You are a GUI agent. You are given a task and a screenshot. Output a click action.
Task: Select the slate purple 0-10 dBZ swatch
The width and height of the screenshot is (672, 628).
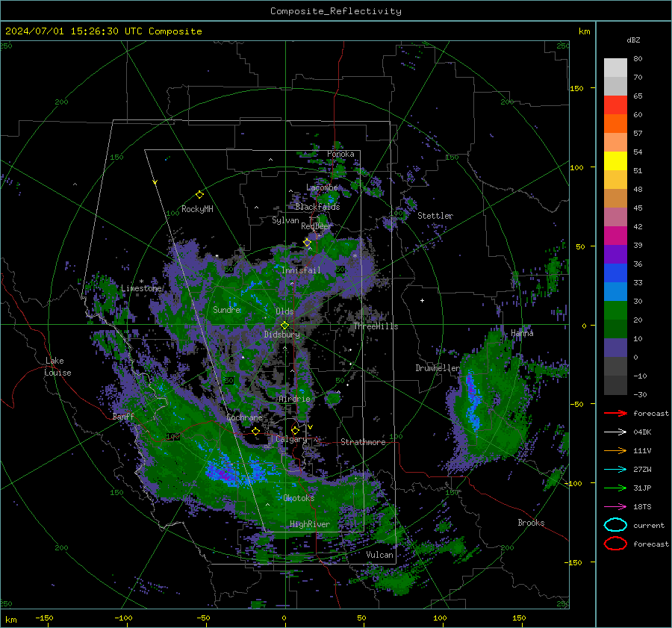coord(615,348)
